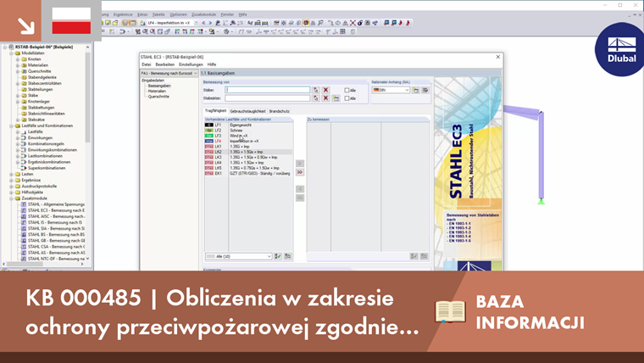
Task: Open Einstellungen menu in STAHL EC3 window
Action: click(x=191, y=64)
